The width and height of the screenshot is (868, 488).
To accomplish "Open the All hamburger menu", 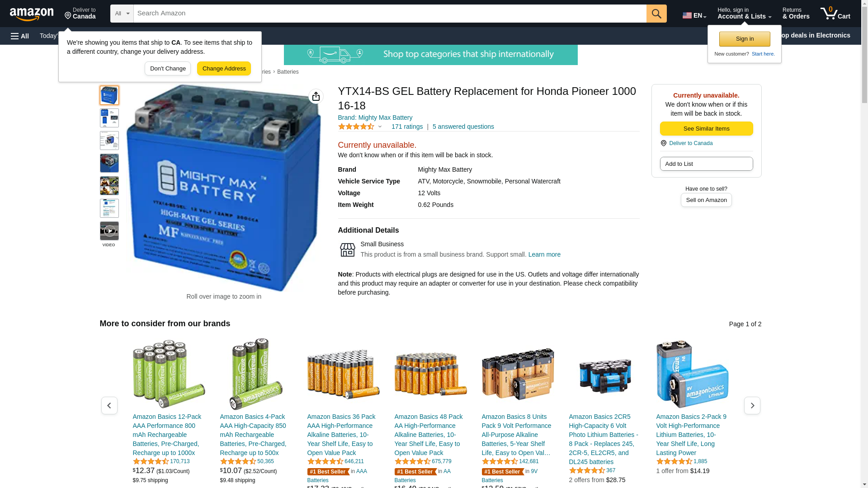I will point(20,36).
